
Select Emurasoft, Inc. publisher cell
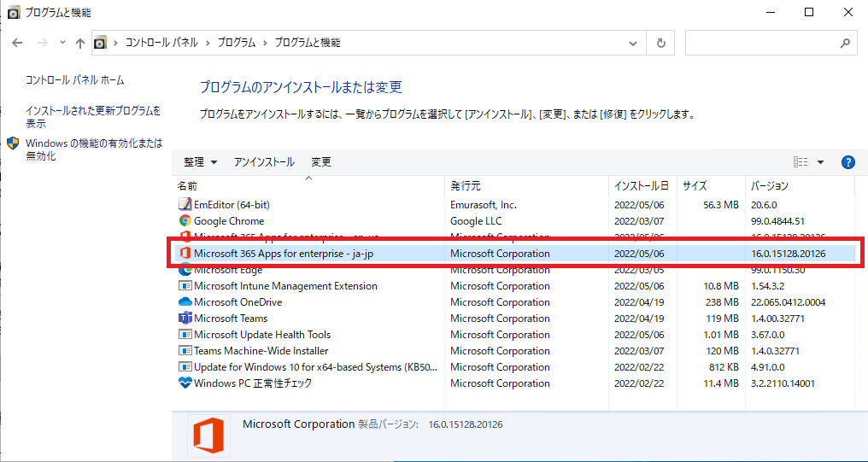point(484,205)
